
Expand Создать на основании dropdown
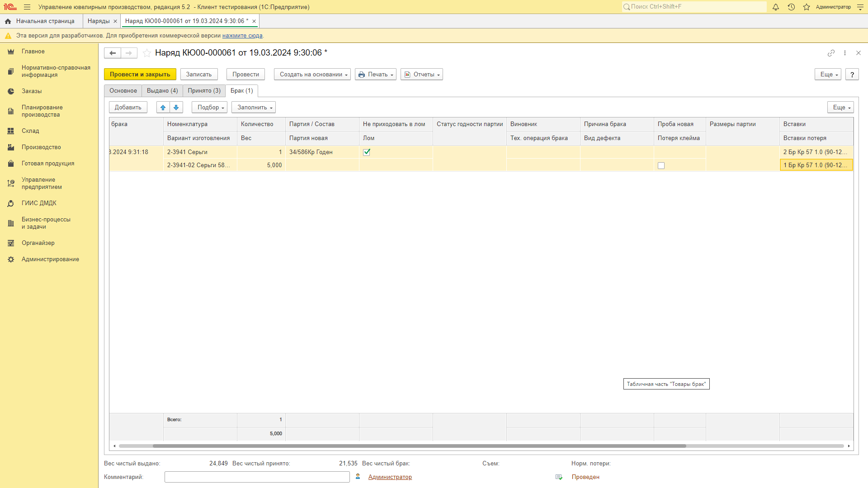(312, 75)
